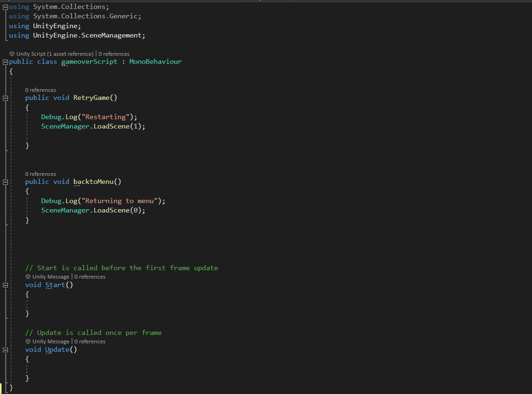Viewport: 532px width, 394px height.
Task: Click UnityEngine.SceneManagement using directive
Action: [77, 35]
